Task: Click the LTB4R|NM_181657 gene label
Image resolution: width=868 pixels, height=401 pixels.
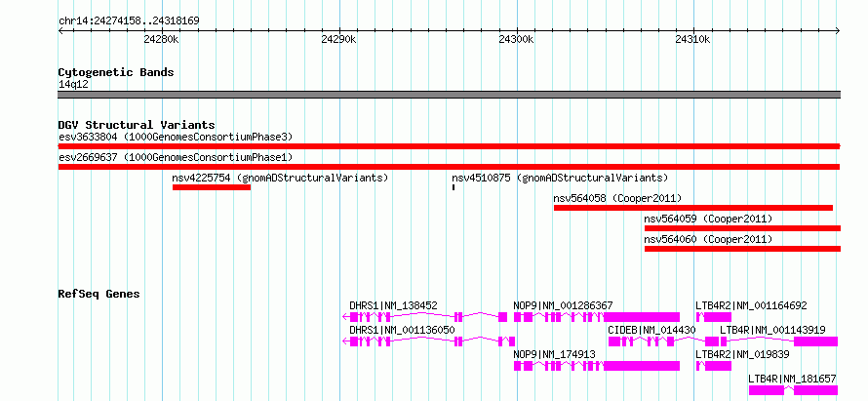Action: [x=792, y=379]
